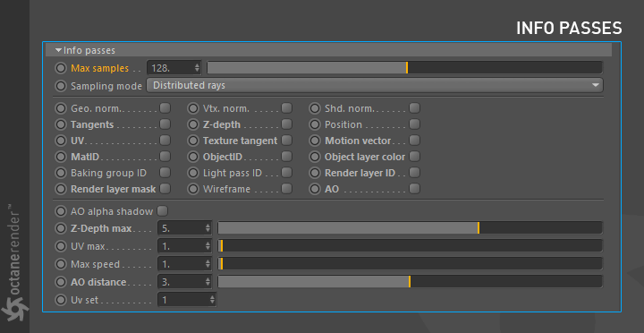The width and height of the screenshot is (644, 333).
Task: Adjust the Uv set stepper arrows
Action: tap(212, 300)
